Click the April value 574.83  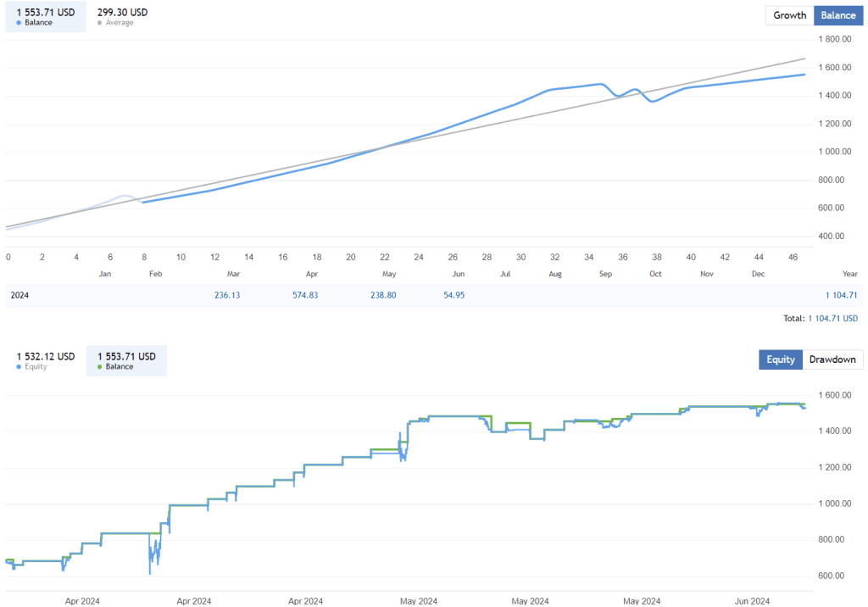pos(306,295)
